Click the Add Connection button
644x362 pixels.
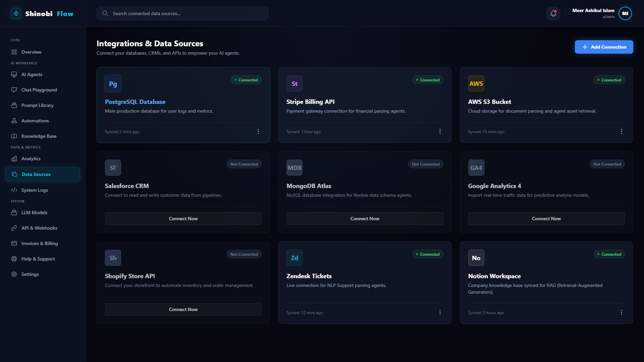[x=604, y=47]
